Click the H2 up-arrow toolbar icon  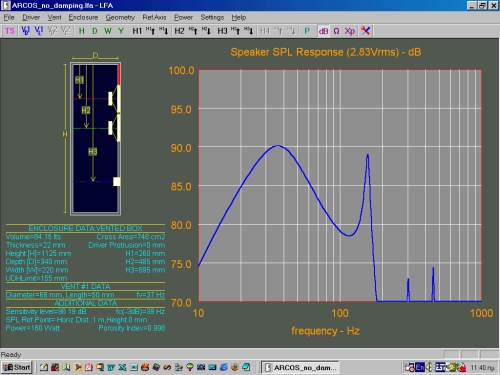[193, 31]
